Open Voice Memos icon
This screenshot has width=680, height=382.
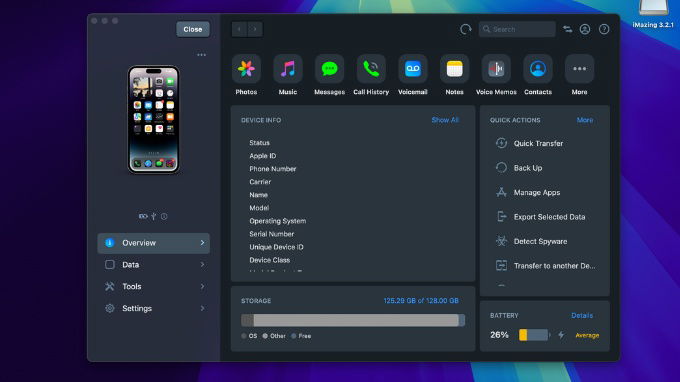[x=496, y=69]
